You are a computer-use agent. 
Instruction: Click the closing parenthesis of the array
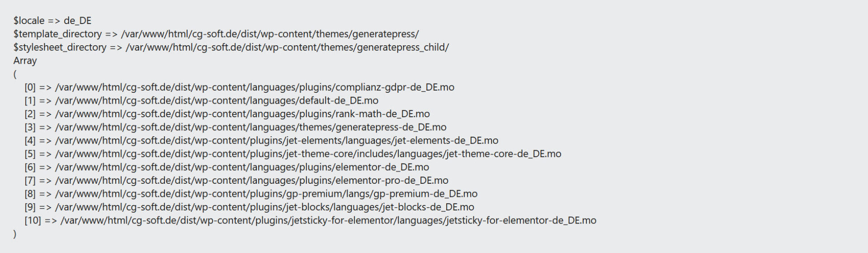[x=15, y=234]
